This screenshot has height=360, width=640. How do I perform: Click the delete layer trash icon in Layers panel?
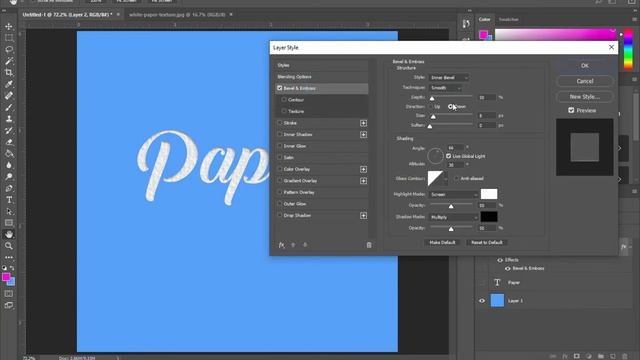coord(625,356)
